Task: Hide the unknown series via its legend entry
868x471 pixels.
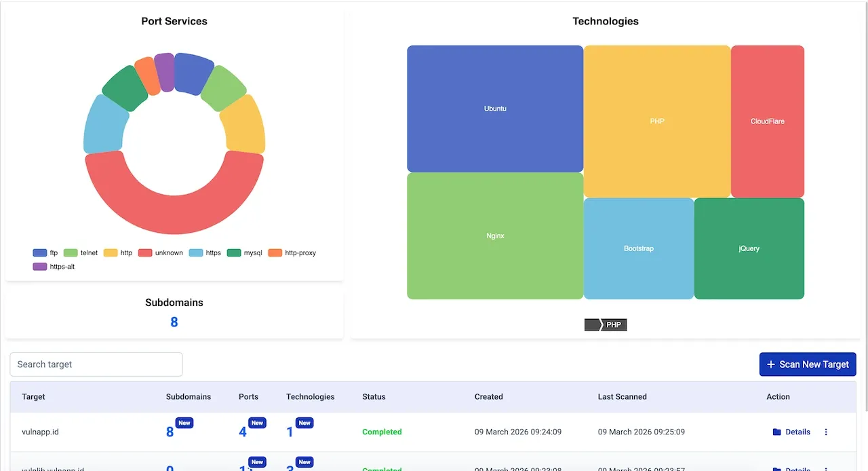Action: click(161, 253)
